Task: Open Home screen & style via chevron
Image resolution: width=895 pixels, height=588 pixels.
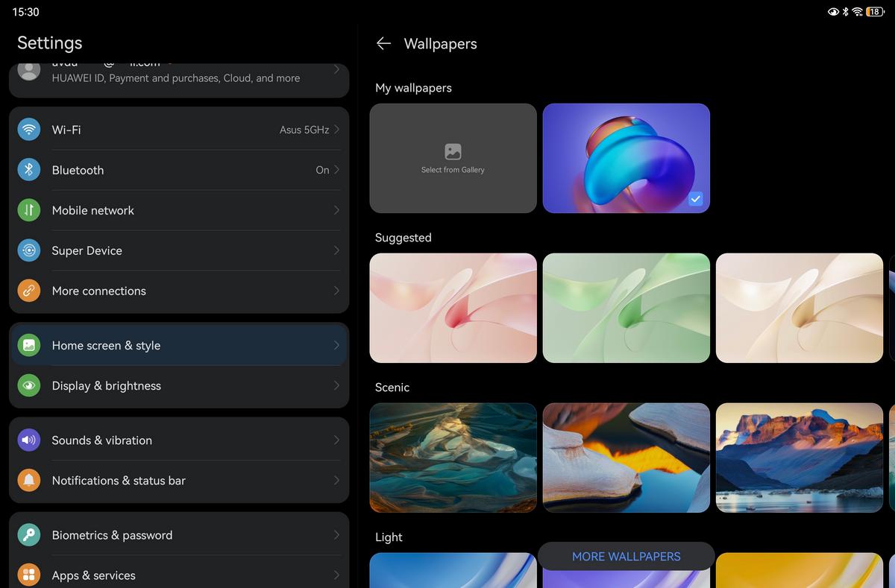Action: click(x=336, y=345)
